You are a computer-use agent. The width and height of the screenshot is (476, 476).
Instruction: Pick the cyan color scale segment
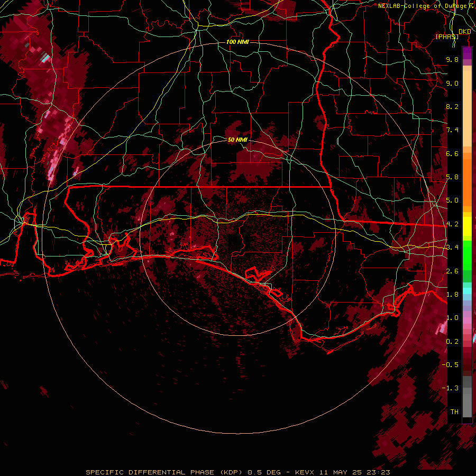(467, 291)
